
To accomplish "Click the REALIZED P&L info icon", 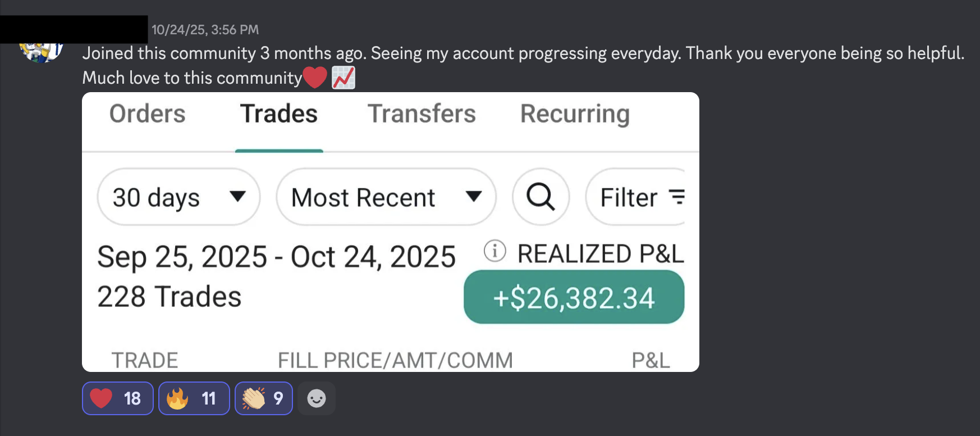I will (495, 251).
